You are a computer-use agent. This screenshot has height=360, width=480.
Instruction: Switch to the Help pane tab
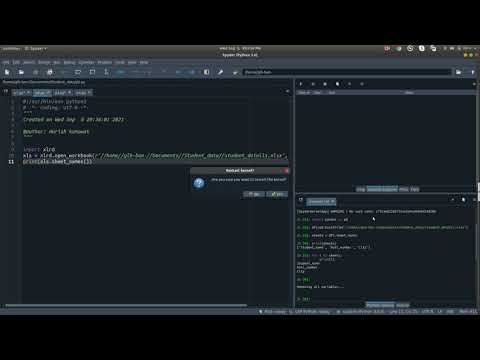point(361,189)
